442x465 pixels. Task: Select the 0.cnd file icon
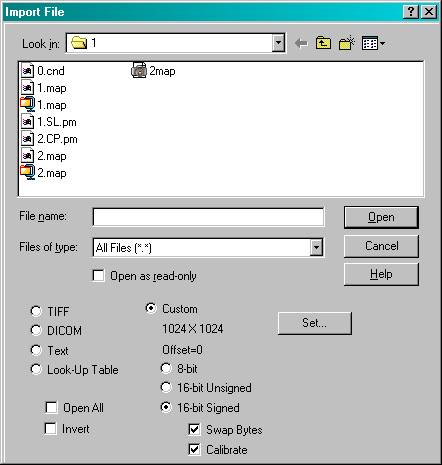click(x=27, y=71)
